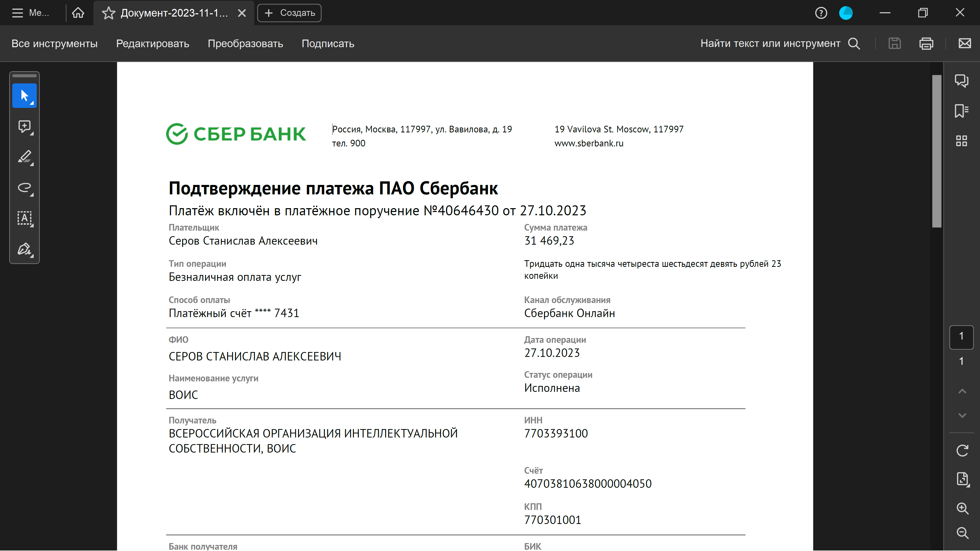Viewport: 980px width, 551px height.
Task: Pick the freehand draw lasso tool
Action: click(x=24, y=187)
